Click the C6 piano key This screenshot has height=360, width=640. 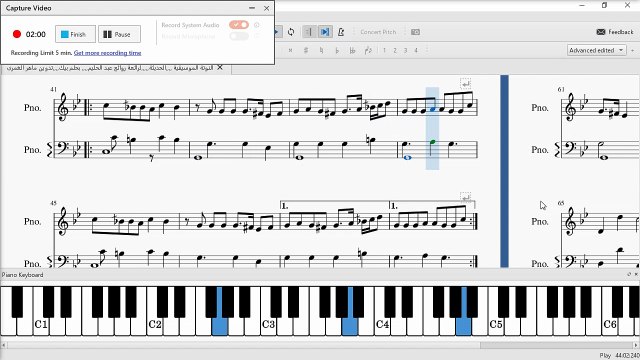point(610,324)
